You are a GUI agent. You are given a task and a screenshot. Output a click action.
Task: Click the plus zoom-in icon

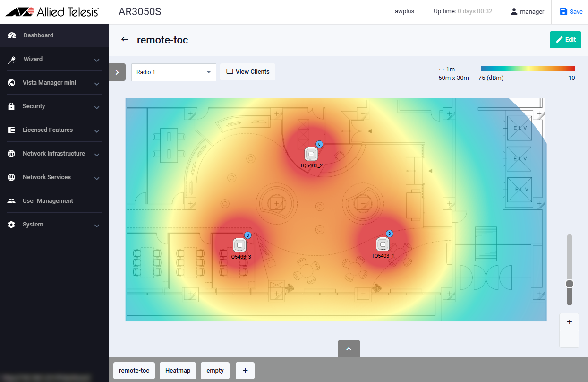569,322
